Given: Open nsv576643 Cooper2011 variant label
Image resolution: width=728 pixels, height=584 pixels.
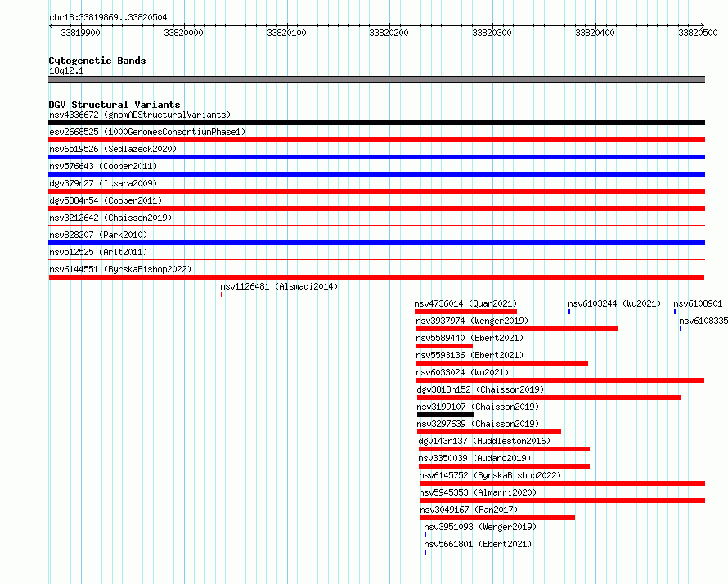Looking at the screenshot, I should (103, 166).
